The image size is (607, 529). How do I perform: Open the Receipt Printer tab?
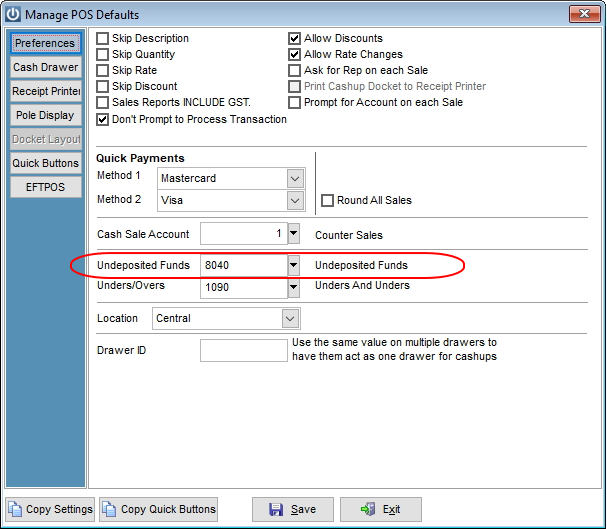(45, 91)
